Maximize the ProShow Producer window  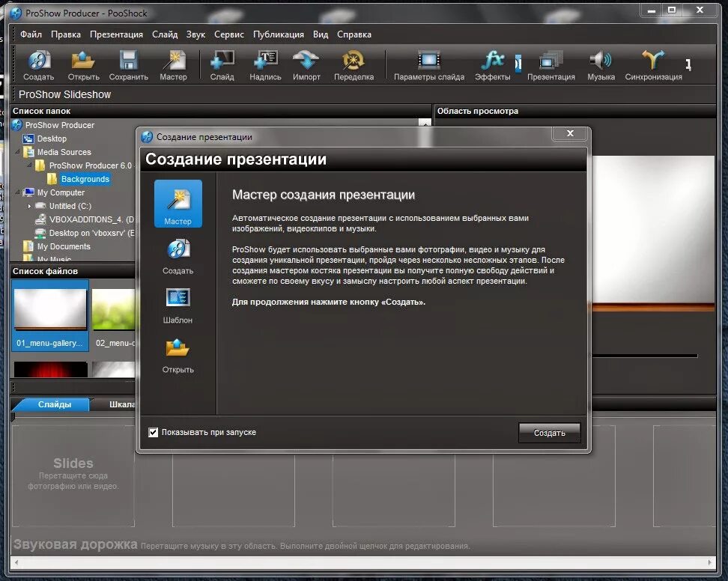[672, 10]
